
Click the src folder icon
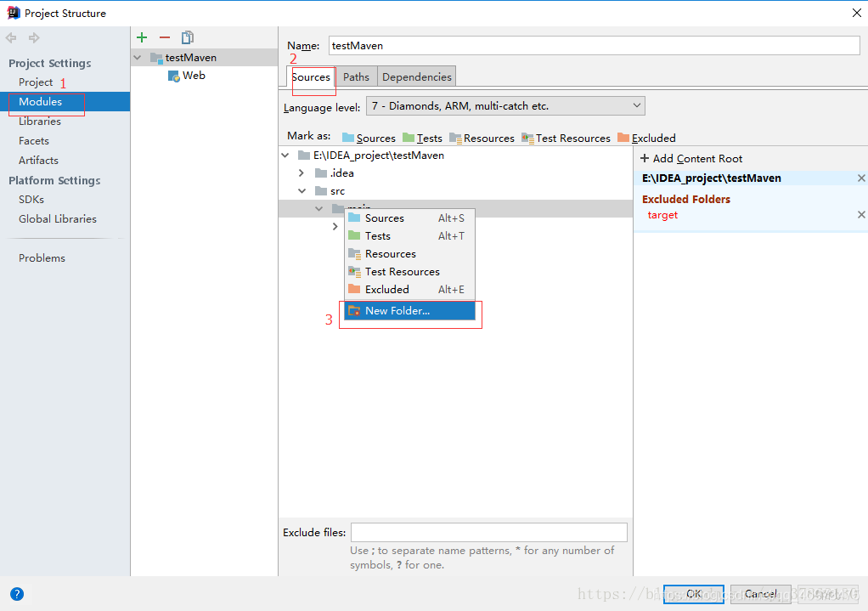click(321, 190)
